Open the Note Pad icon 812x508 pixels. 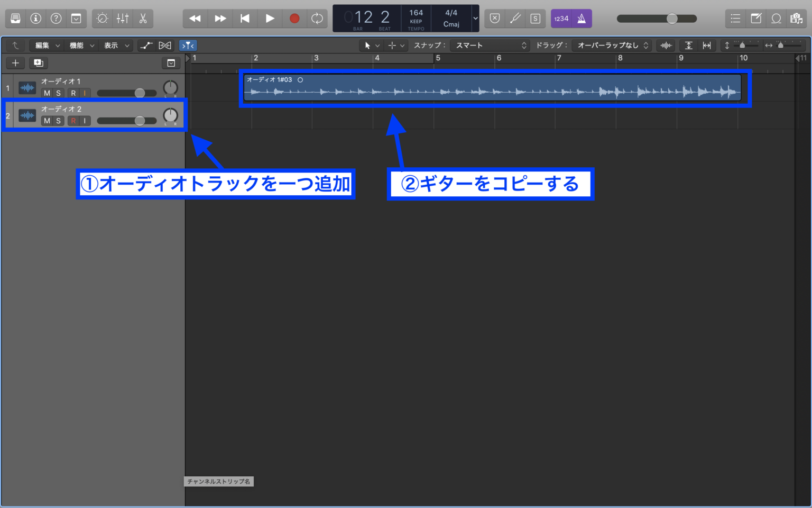coord(755,19)
